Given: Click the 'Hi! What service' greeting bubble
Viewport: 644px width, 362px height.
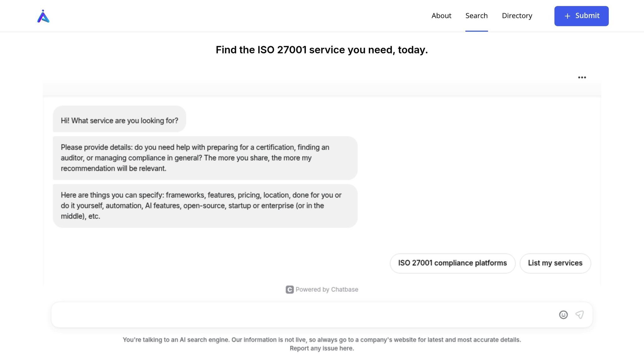Looking at the screenshot, I should pyautogui.click(x=119, y=121).
